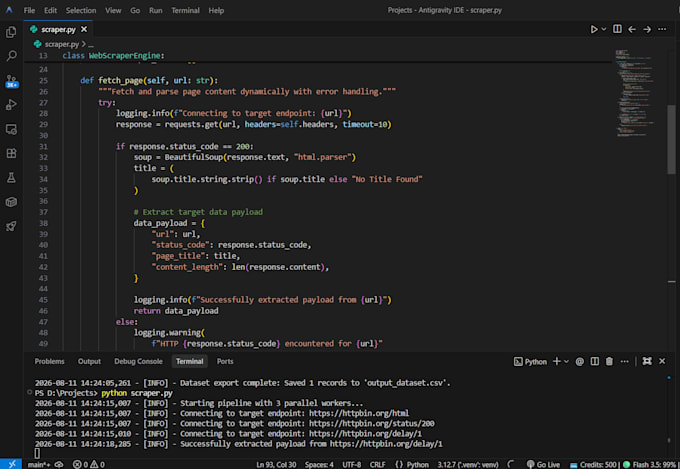Open the Help menu

216,10
